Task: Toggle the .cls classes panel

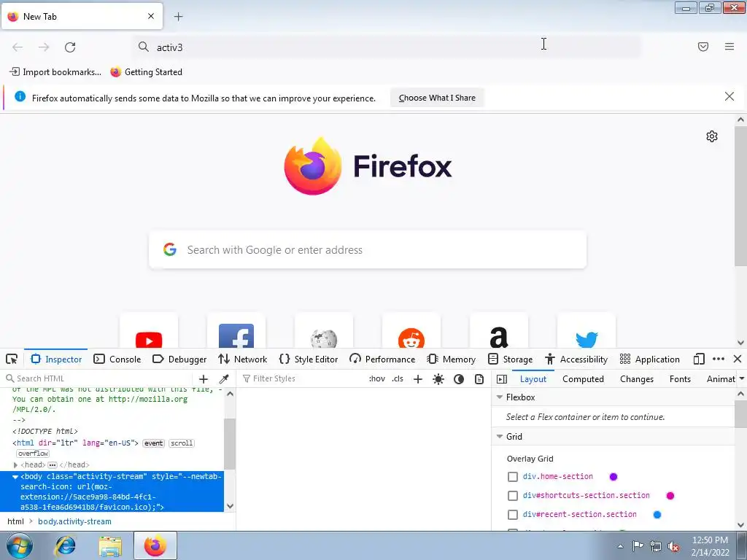Action: tap(398, 379)
